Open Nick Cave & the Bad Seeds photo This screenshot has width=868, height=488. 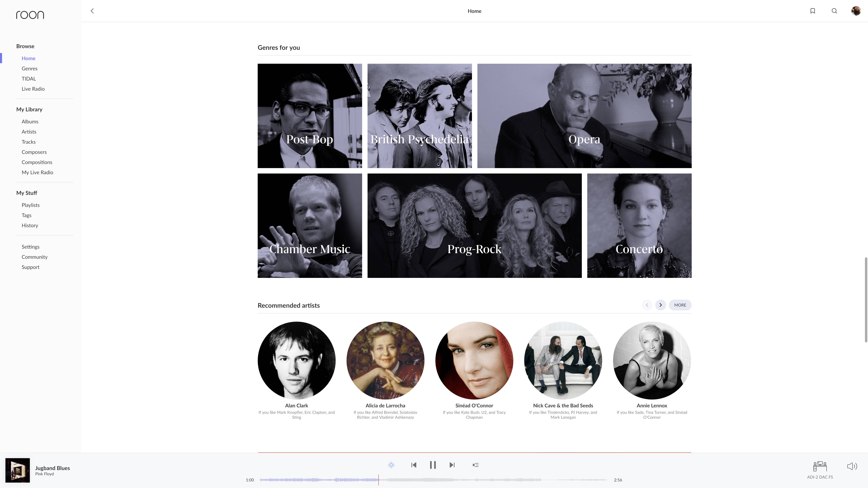(563, 360)
